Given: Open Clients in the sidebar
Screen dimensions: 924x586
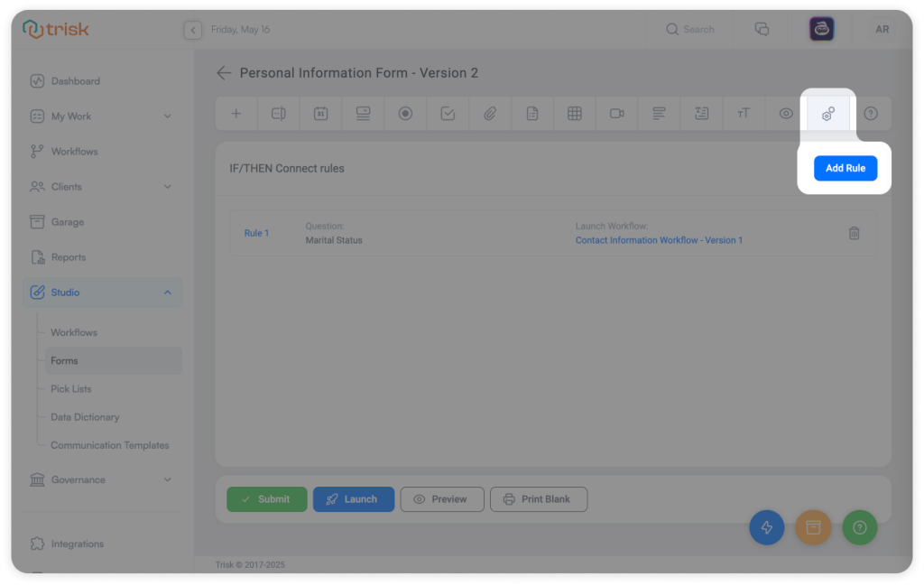Looking at the screenshot, I should tap(102, 187).
